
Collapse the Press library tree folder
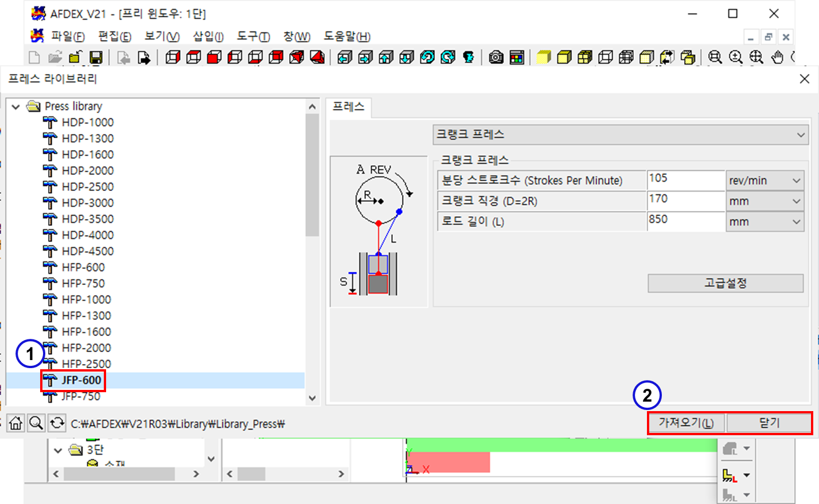[16, 107]
